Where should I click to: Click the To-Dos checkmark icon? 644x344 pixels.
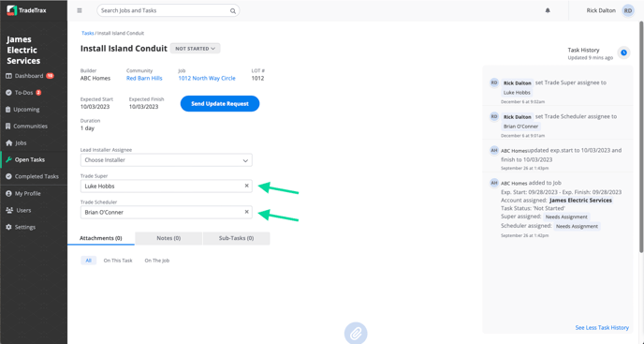tap(8, 93)
